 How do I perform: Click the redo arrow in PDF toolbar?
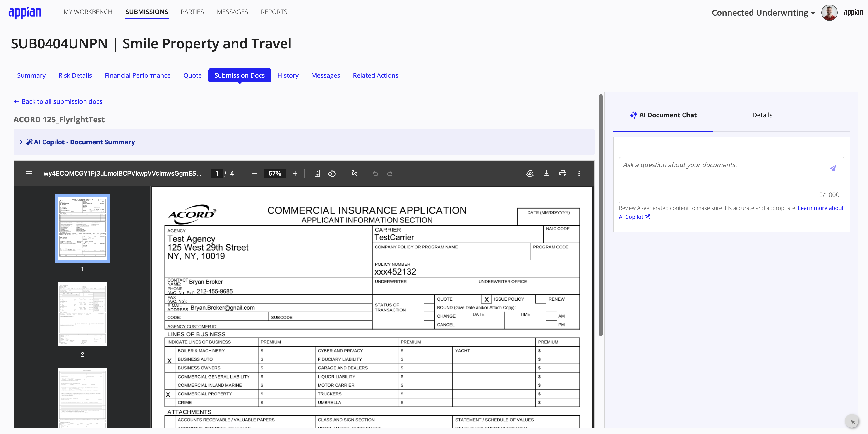pos(390,173)
